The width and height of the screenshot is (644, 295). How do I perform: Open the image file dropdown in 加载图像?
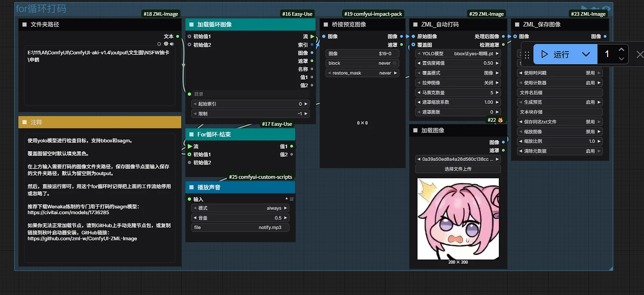[458, 159]
